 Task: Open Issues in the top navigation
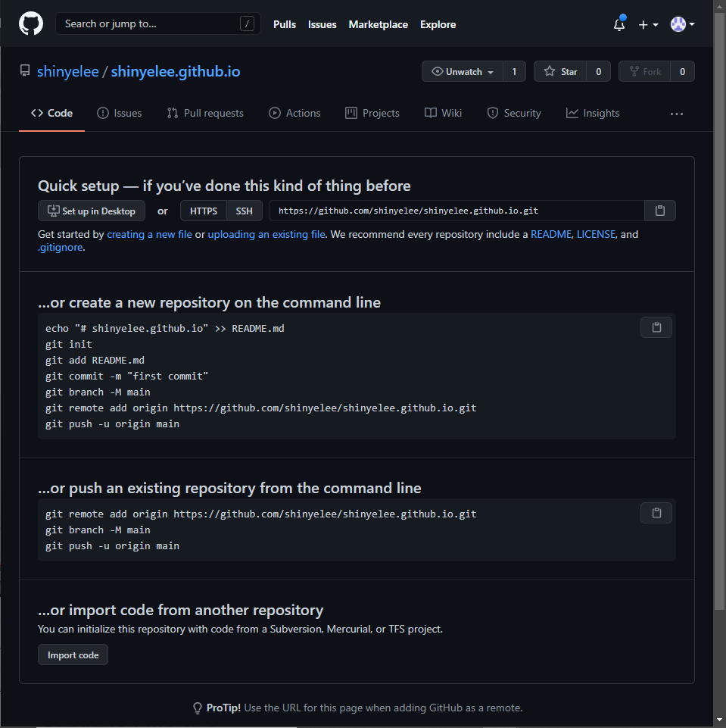tap(322, 24)
